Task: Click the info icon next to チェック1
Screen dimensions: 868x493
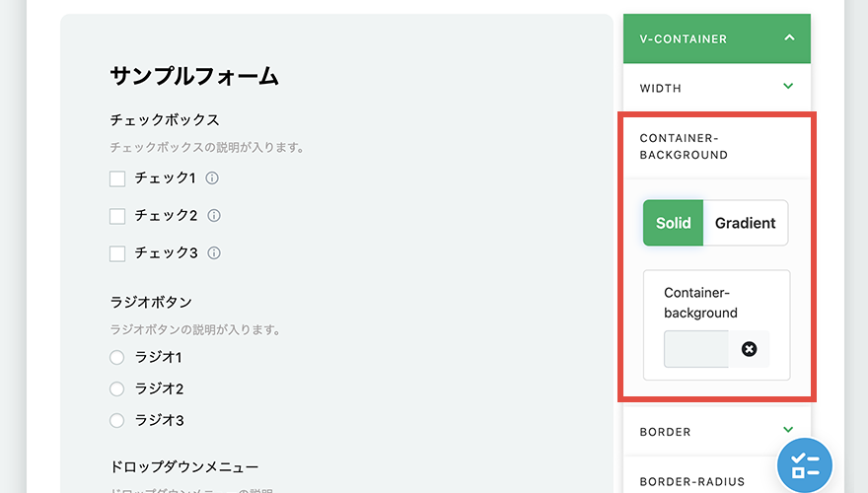Action: 212,178
